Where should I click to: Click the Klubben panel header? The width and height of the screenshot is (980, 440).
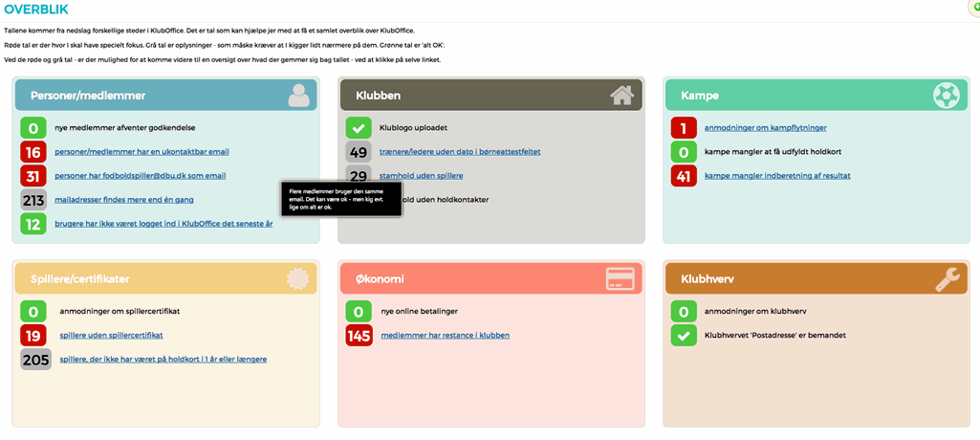tap(491, 96)
